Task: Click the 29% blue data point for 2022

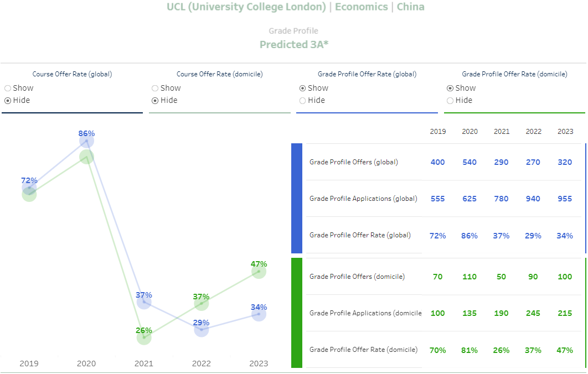Action: (202, 330)
